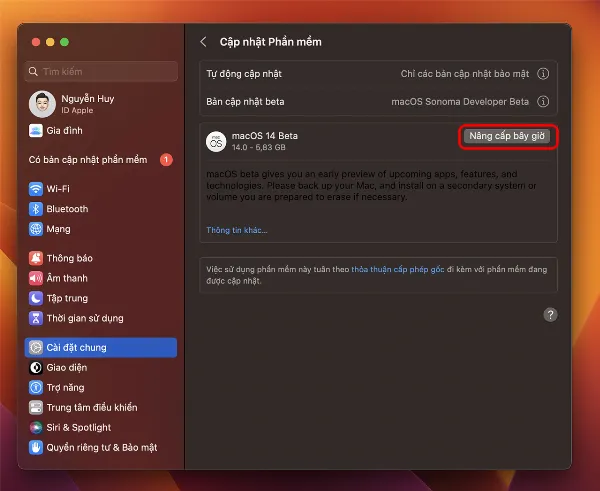The image size is (600, 491).
Task: Click ID Apple text under name
Action: tap(77, 110)
